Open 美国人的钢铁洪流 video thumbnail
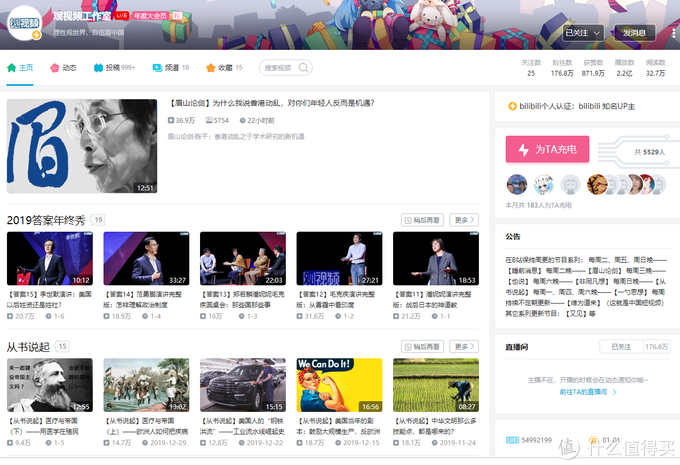This screenshot has height=465, width=680. click(243, 385)
